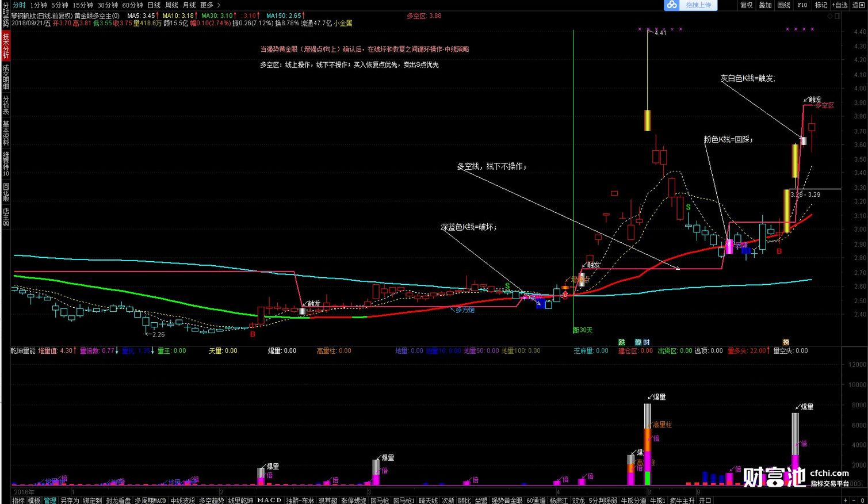
Task: Click the 4.41 peak price label
Action: pos(660,33)
